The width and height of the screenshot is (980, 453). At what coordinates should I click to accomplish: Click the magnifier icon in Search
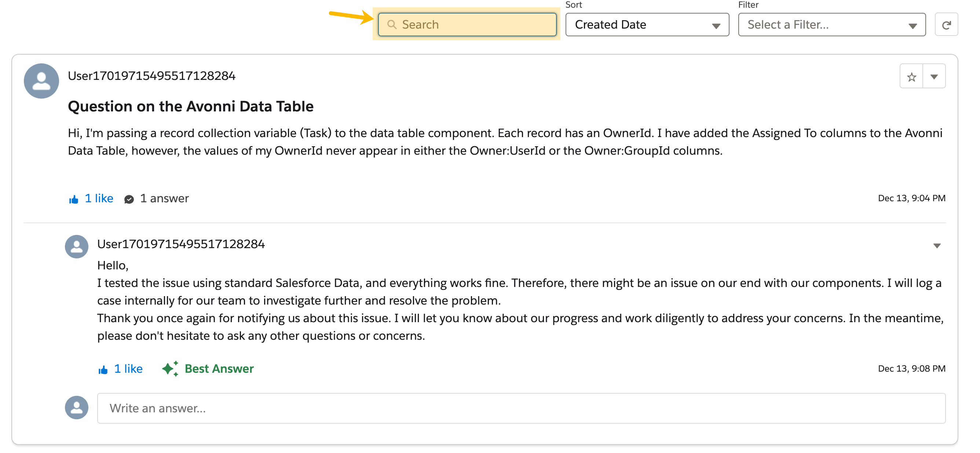(391, 25)
